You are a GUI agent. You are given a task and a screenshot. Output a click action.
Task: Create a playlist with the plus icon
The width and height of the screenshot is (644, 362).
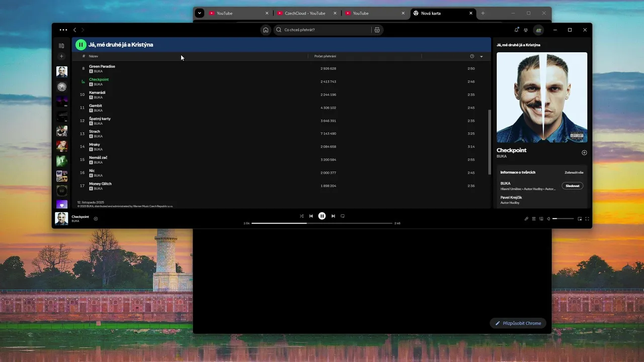61,56
